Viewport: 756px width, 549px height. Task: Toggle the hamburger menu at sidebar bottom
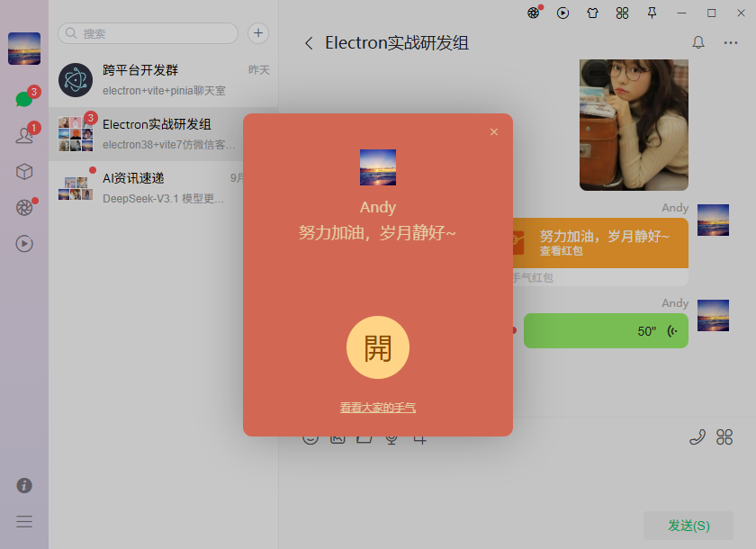click(x=24, y=521)
